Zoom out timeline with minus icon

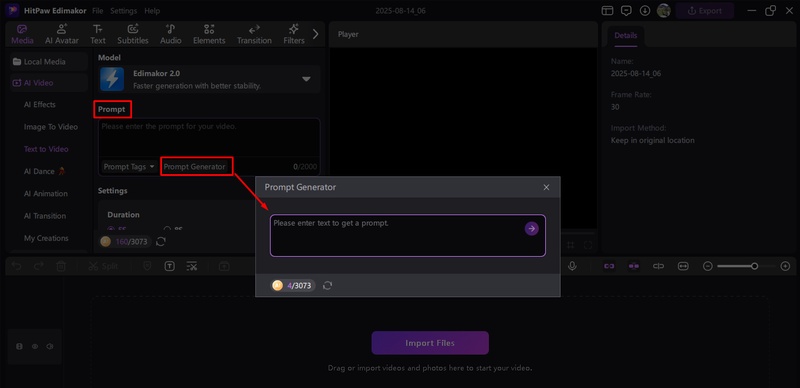(708, 266)
